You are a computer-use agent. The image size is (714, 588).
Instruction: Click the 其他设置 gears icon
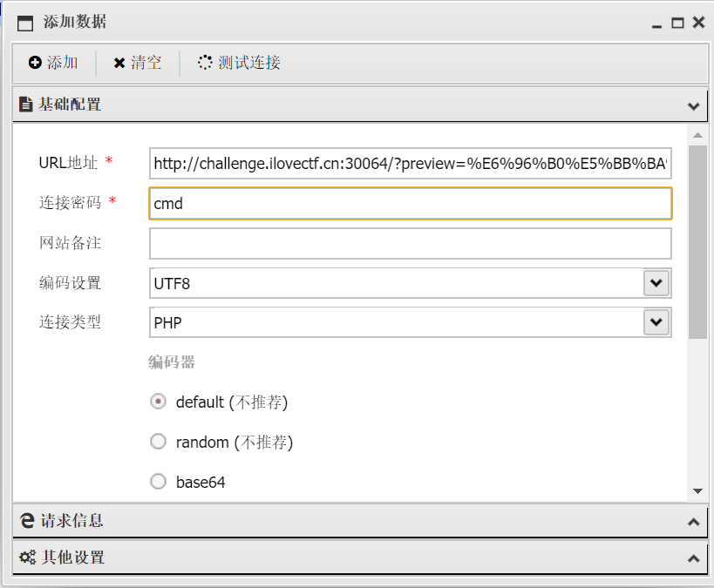(27, 557)
